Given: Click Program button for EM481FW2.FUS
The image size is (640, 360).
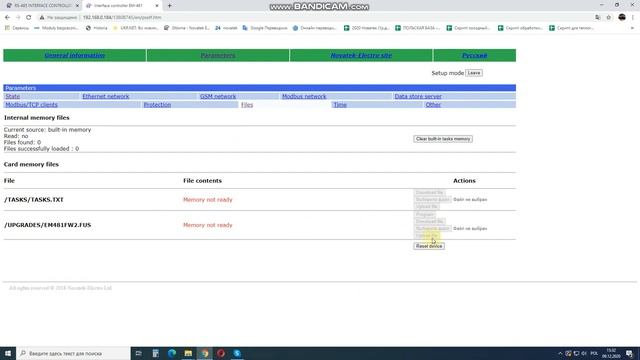Looking at the screenshot, I should tap(424, 215).
